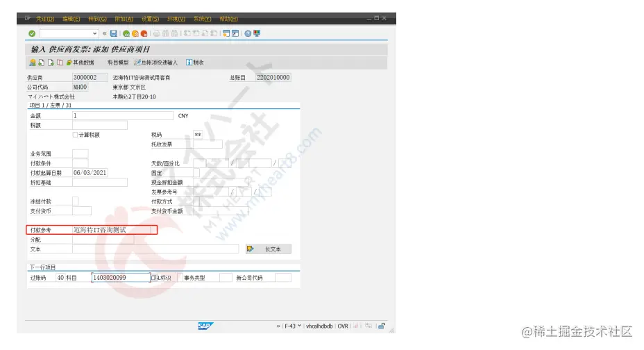Click the 付款起算日期 field 06/03/2021
The image size is (644, 350).
point(90,173)
